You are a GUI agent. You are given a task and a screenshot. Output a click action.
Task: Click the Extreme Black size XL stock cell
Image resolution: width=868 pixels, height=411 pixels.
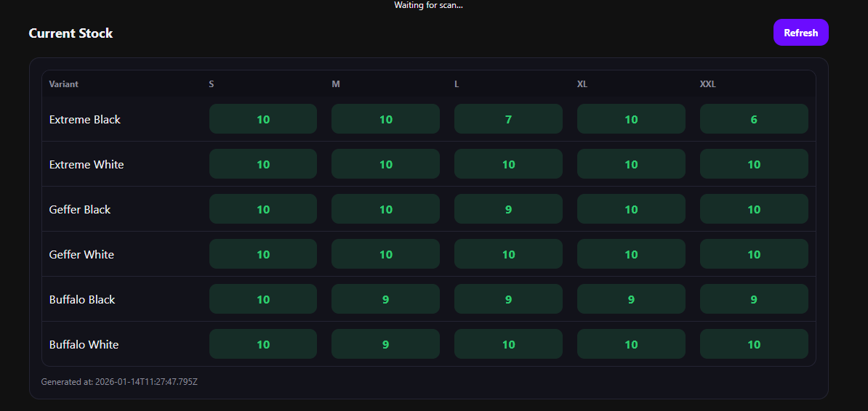(x=631, y=119)
